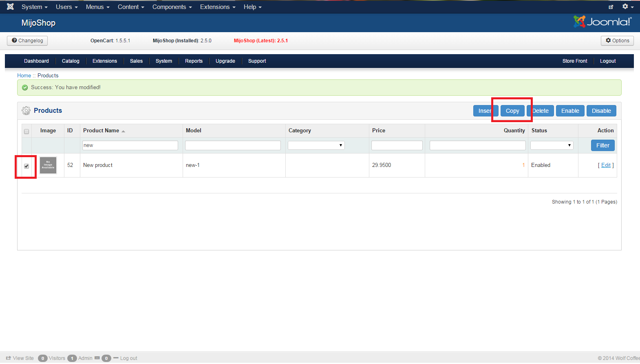
Task: Sort by Status column header
Action: [x=539, y=131]
